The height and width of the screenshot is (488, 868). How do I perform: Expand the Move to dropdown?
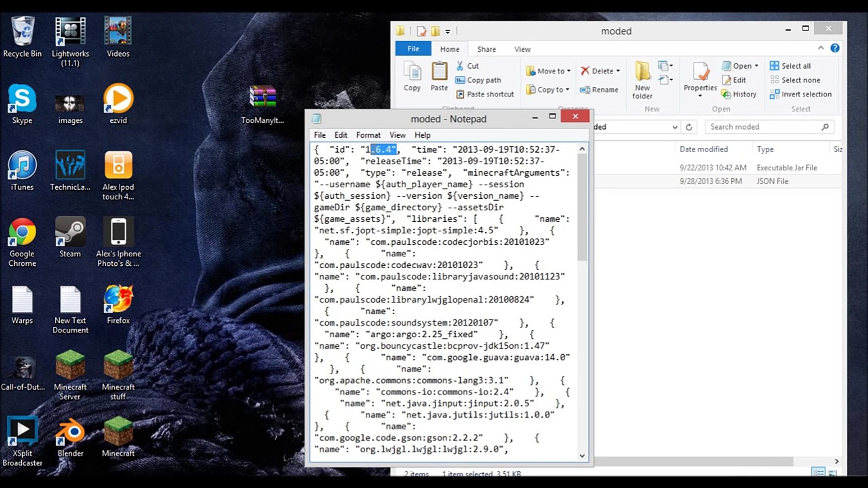(x=568, y=71)
